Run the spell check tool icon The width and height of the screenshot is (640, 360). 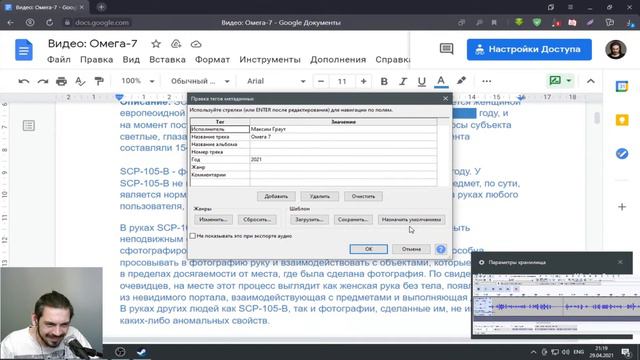[x=80, y=81]
